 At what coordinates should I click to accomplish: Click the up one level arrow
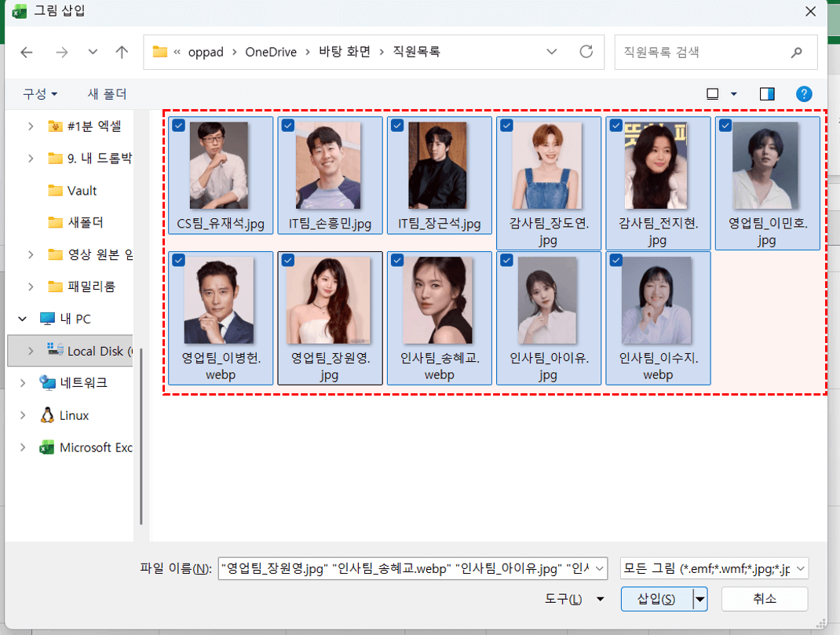coord(122,53)
